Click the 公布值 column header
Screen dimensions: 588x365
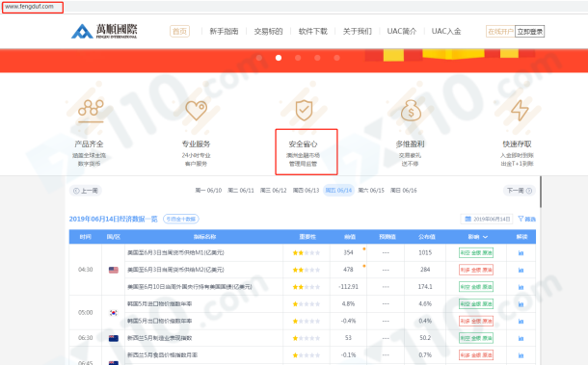pyautogui.click(x=426, y=237)
